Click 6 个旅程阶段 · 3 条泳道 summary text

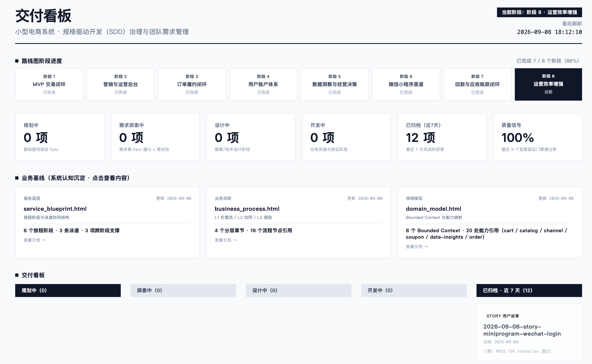[72, 230]
